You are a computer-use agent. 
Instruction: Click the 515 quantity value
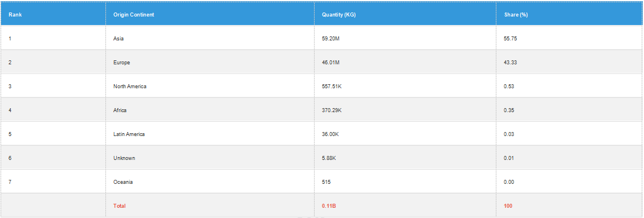tap(326, 182)
